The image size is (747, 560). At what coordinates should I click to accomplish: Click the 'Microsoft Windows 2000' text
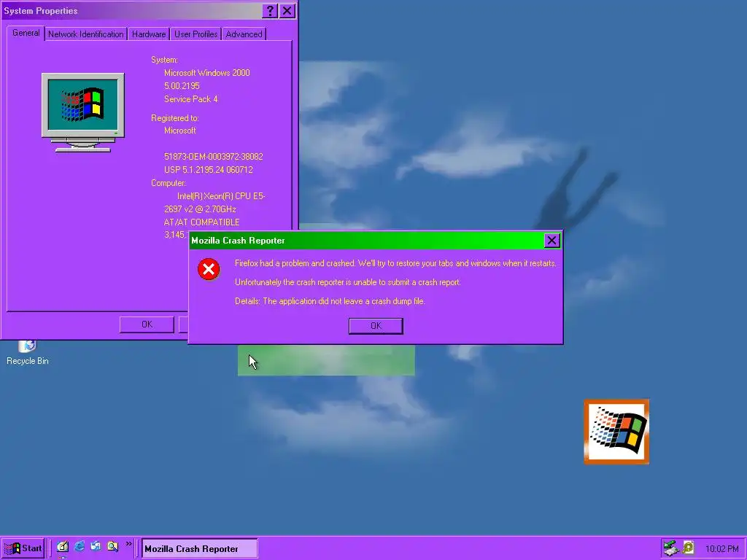click(x=206, y=73)
